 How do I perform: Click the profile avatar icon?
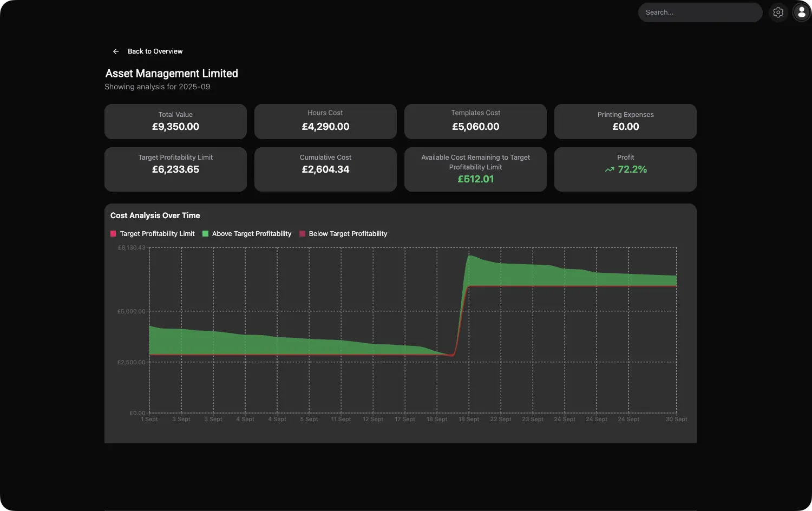coord(801,12)
